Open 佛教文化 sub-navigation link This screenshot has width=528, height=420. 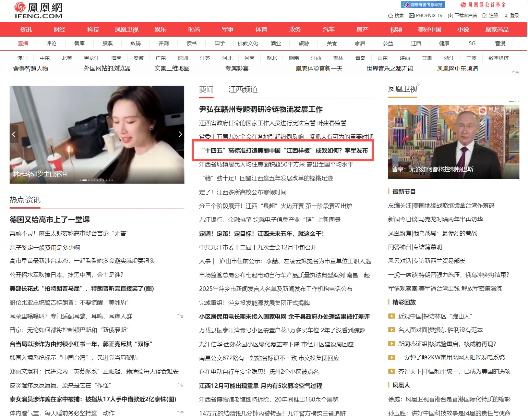[x=248, y=44]
